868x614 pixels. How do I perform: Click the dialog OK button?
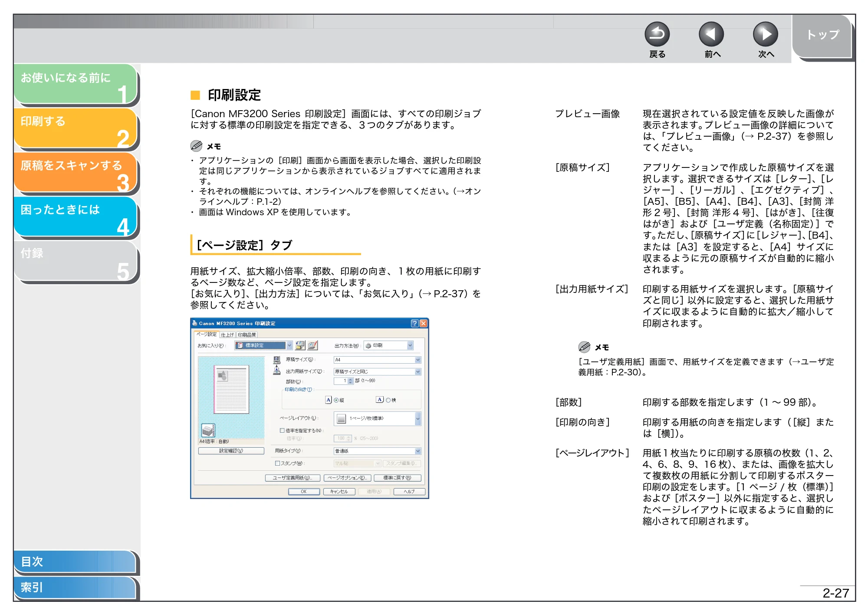coord(304,492)
